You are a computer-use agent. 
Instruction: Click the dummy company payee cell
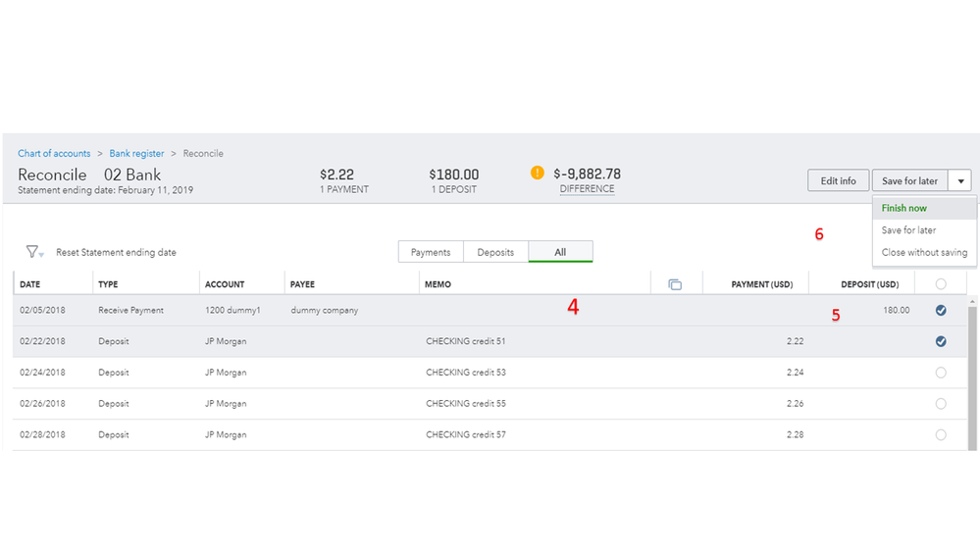(x=325, y=310)
